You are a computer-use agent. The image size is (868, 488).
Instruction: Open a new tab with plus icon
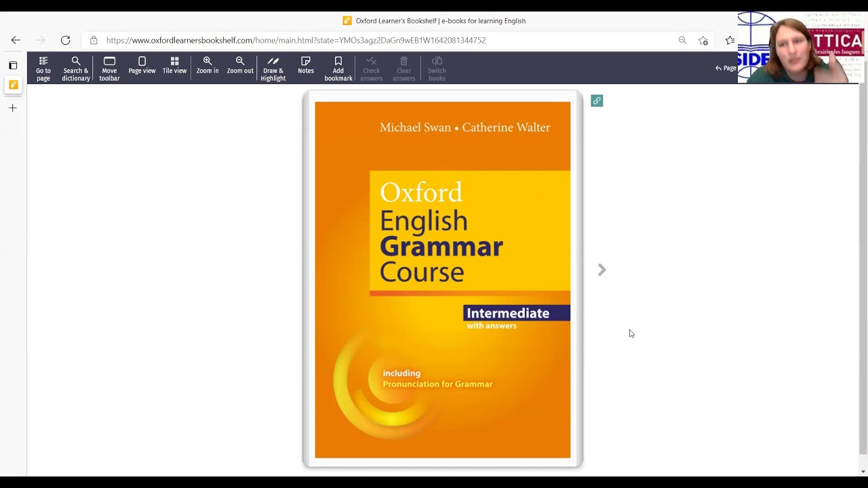tap(13, 108)
